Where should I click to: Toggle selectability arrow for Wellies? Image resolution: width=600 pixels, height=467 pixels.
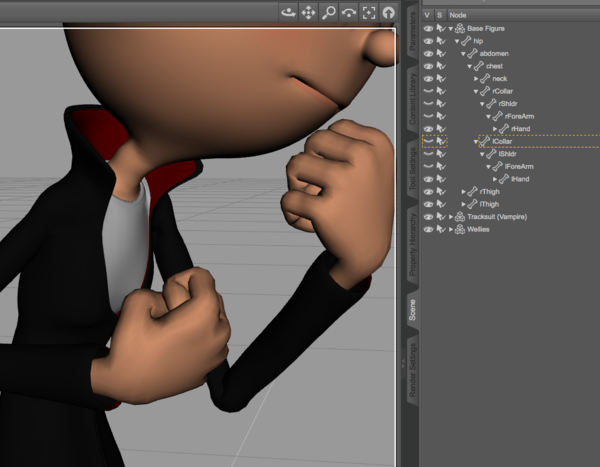click(x=441, y=229)
